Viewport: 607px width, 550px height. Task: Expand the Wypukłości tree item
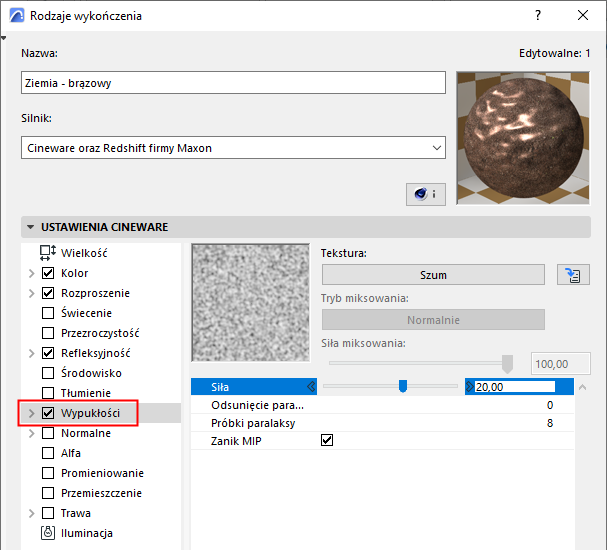point(31,413)
